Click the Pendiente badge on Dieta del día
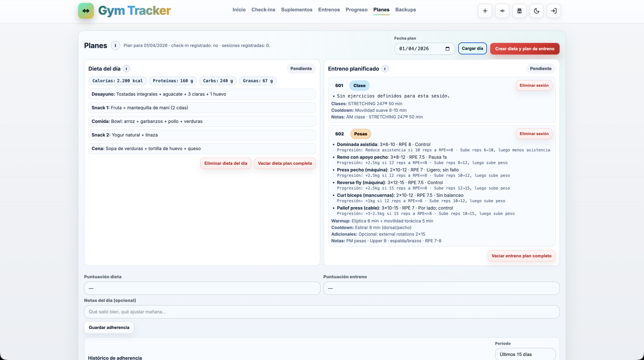 tap(301, 68)
